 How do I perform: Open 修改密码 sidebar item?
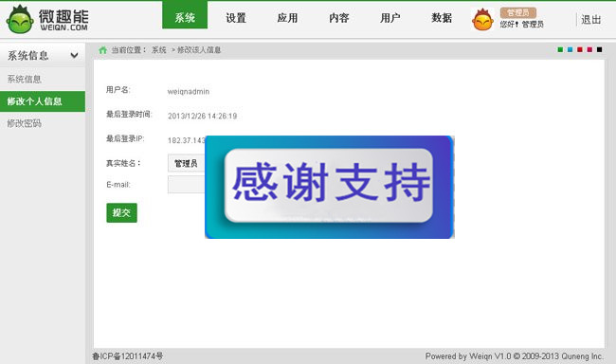pos(24,123)
